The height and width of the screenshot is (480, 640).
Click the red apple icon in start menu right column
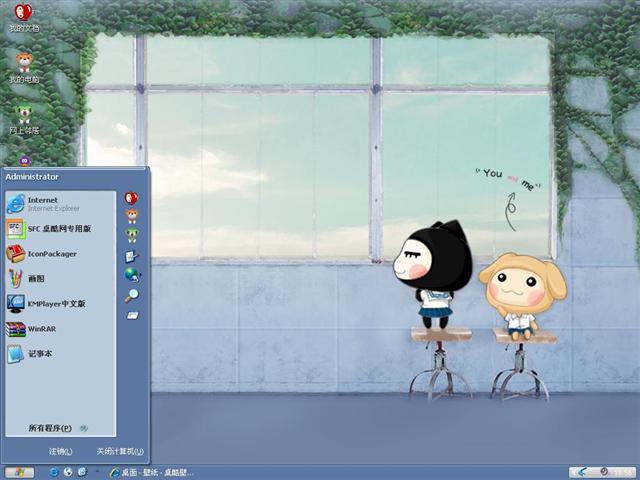(131, 198)
